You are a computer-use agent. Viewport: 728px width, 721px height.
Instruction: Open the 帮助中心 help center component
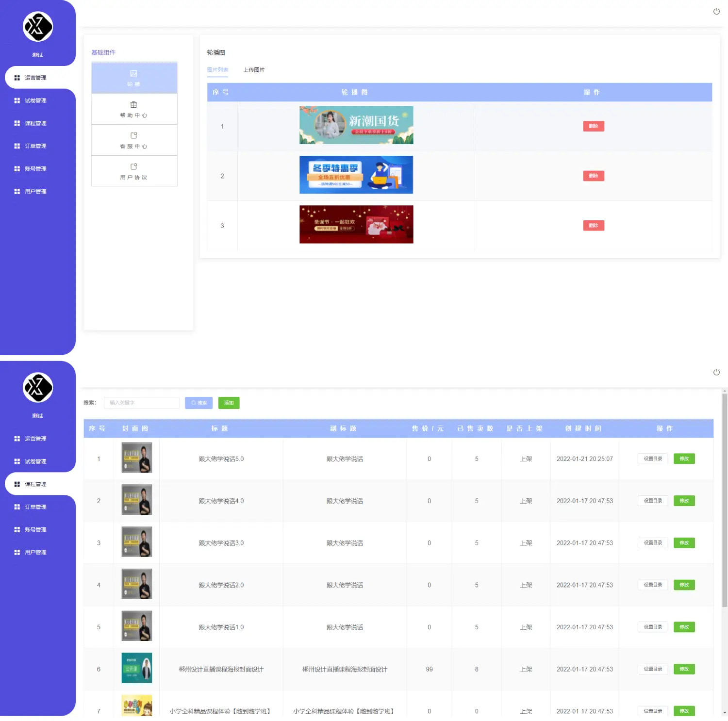coord(134,109)
